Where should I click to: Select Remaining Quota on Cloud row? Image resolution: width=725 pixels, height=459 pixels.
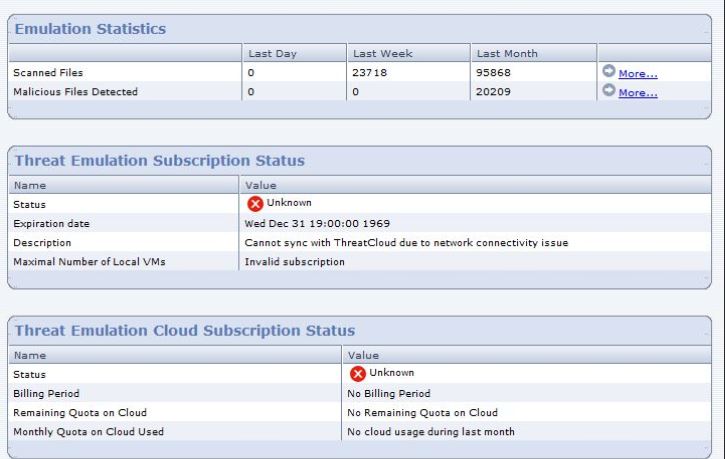click(x=360, y=412)
